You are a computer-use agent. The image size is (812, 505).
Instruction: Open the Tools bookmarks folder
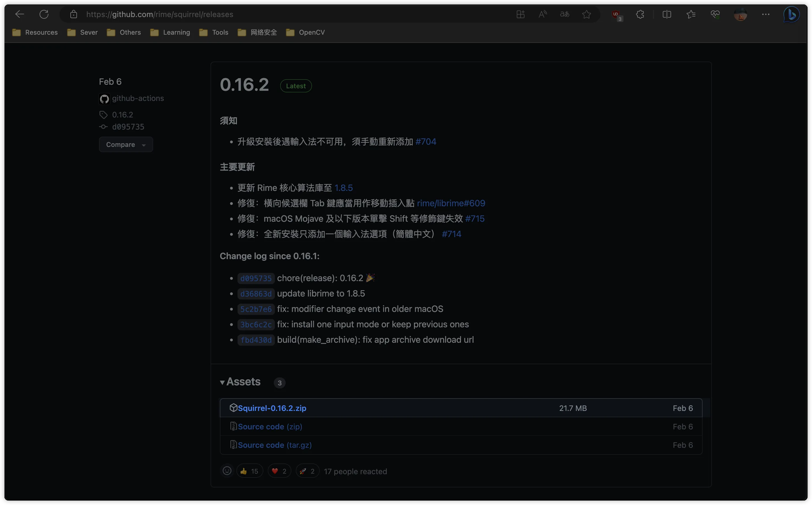214,32
